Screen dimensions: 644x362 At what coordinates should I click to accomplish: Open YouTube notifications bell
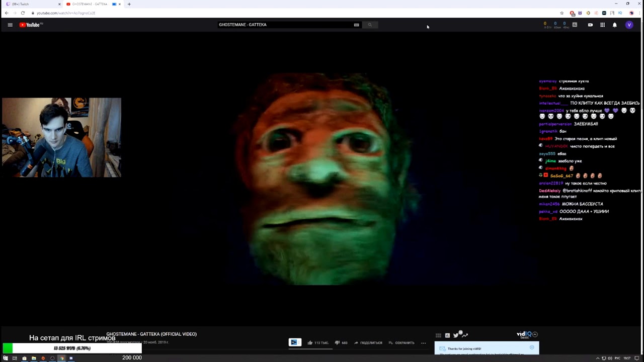(x=614, y=25)
